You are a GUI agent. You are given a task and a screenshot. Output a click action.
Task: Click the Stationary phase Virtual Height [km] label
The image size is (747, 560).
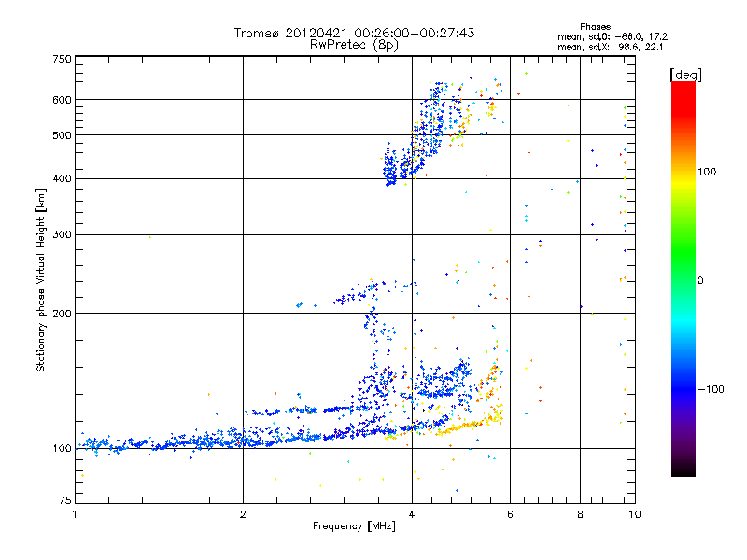click(x=41, y=281)
